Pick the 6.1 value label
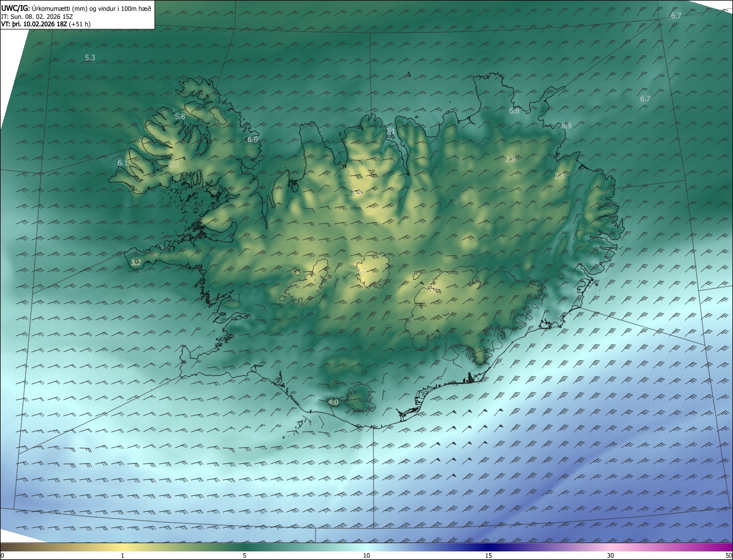 123,163
